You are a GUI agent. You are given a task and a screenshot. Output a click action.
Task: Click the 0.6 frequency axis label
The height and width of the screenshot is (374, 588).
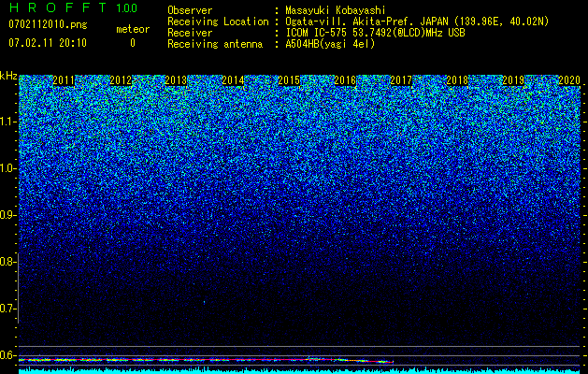coord(7,355)
